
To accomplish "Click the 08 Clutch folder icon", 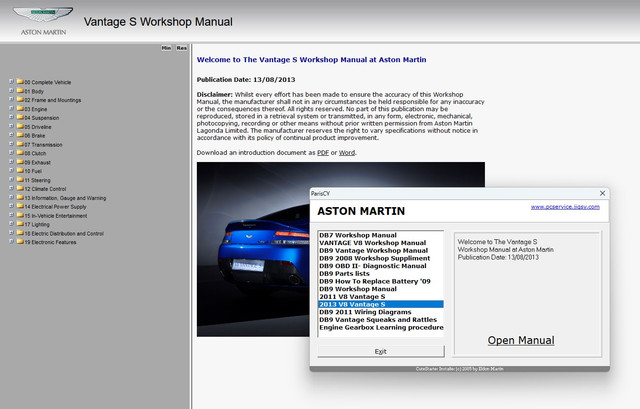I will pyautogui.click(x=20, y=153).
